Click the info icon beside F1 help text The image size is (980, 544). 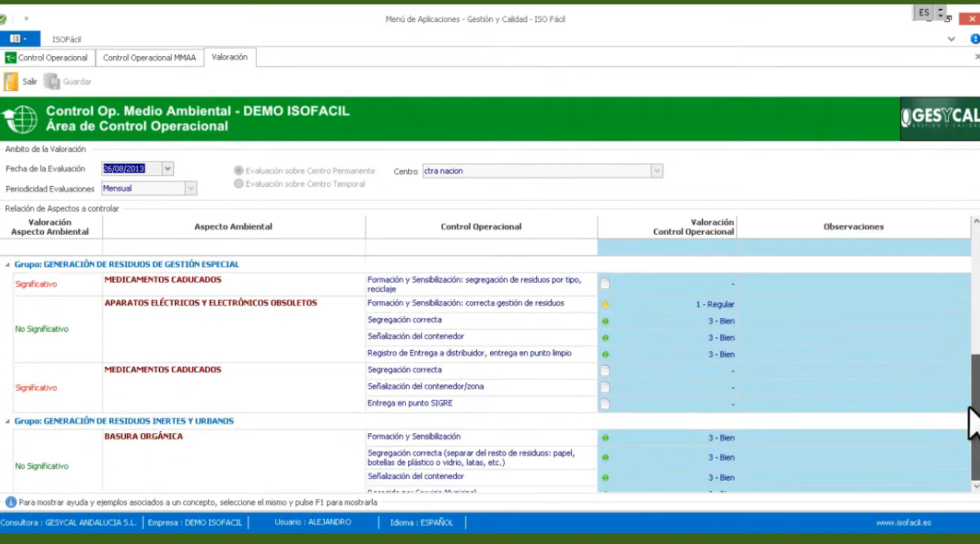[x=10, y=502]
